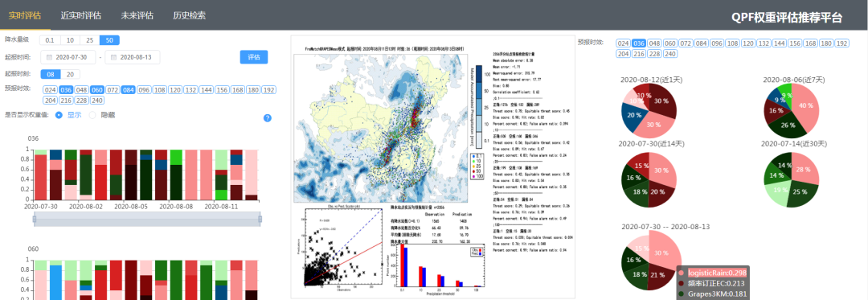Select the 隐藏 radio option
Screen dimensions: 868x300
(102, 115)
